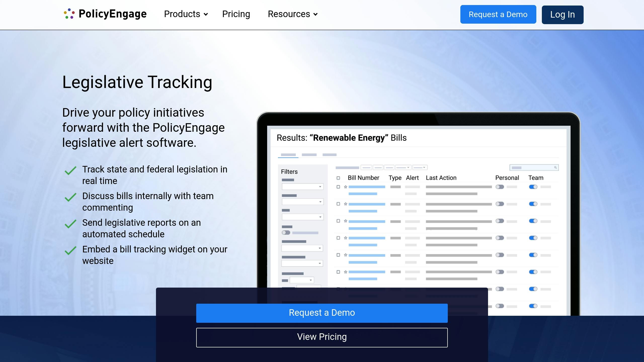Expand the Resources dropdown menu
The image size is (644, 362).
pos(293,14)
